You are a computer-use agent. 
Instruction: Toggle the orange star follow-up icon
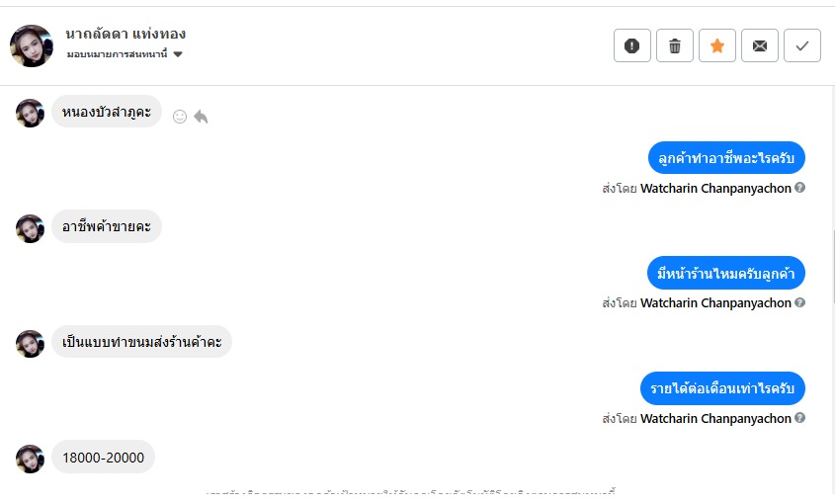[x=717, y=45]
